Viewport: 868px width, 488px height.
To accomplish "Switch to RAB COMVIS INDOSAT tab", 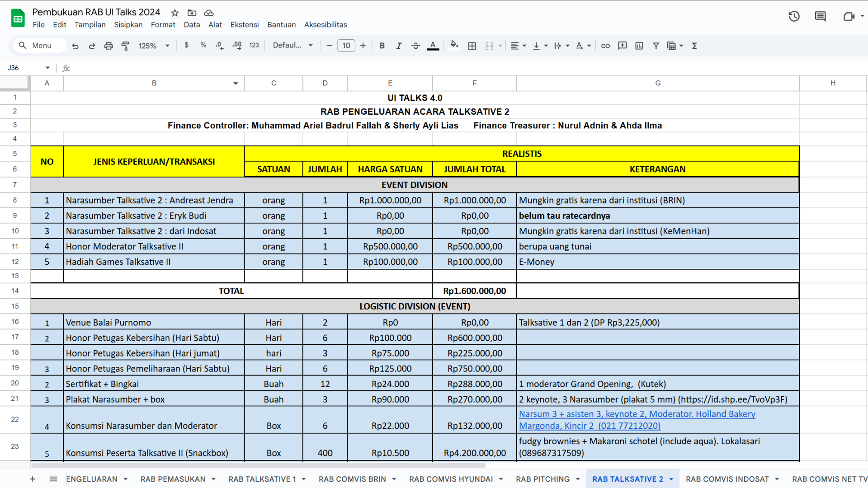I will click(x=727, y=479).
